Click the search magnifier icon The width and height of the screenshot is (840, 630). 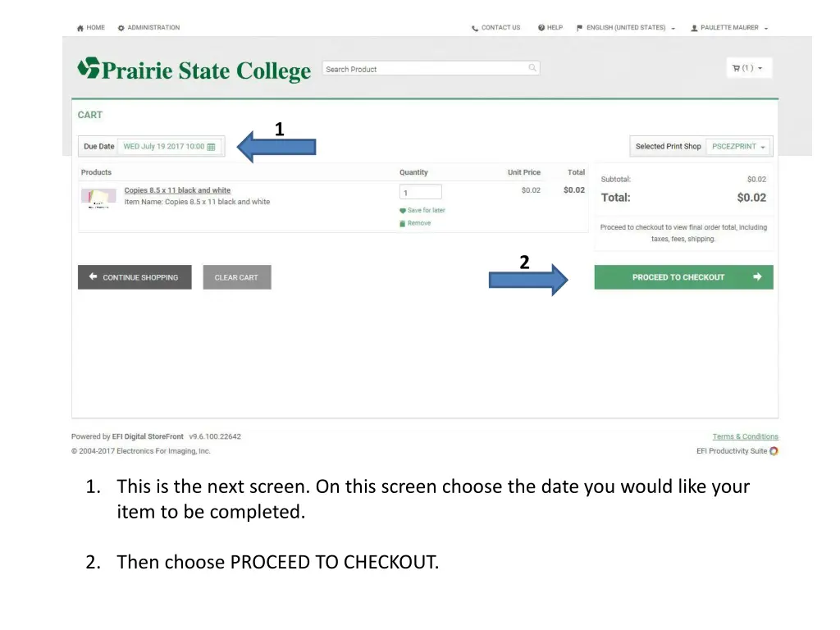[532, 68]
